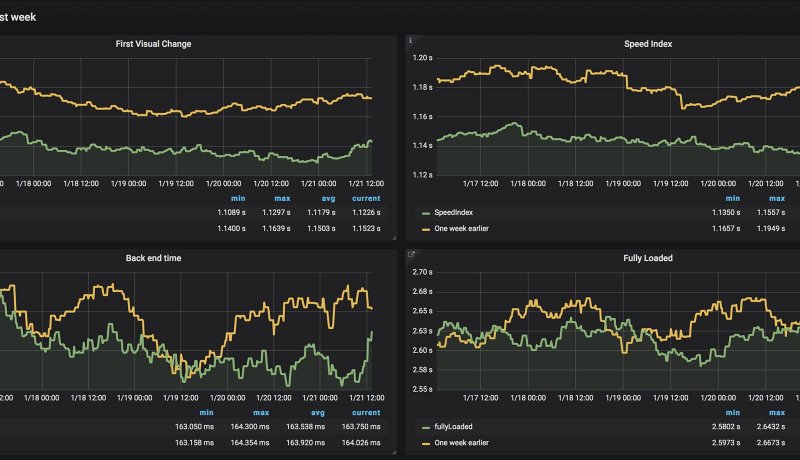Sort First Visual Change legend by current
This screenshot has width=800, height=460.
click(366, 198)
